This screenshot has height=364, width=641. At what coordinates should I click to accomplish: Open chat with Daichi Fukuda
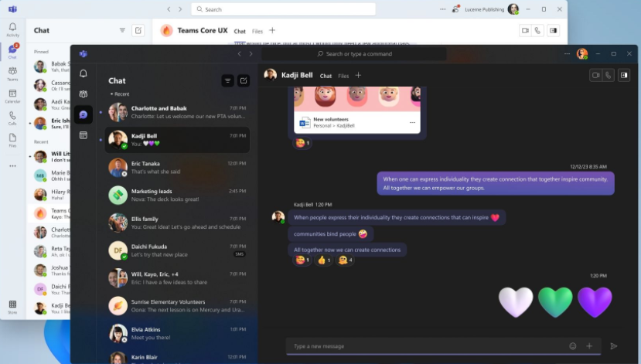point(178,250)
